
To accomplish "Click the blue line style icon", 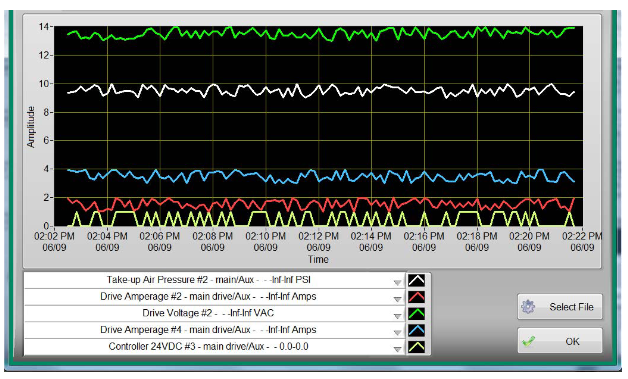I will tap(416, 330).
